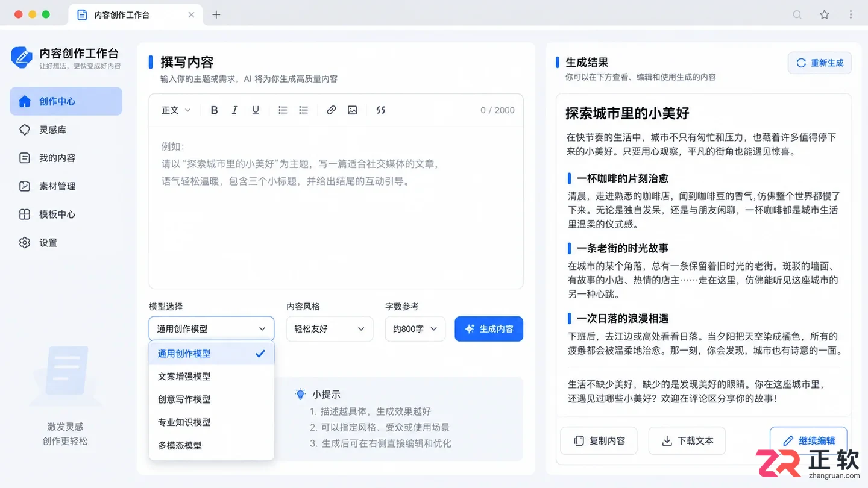
Task: Click 重新生成 to regenerate the result
Action: pos(820,63)
